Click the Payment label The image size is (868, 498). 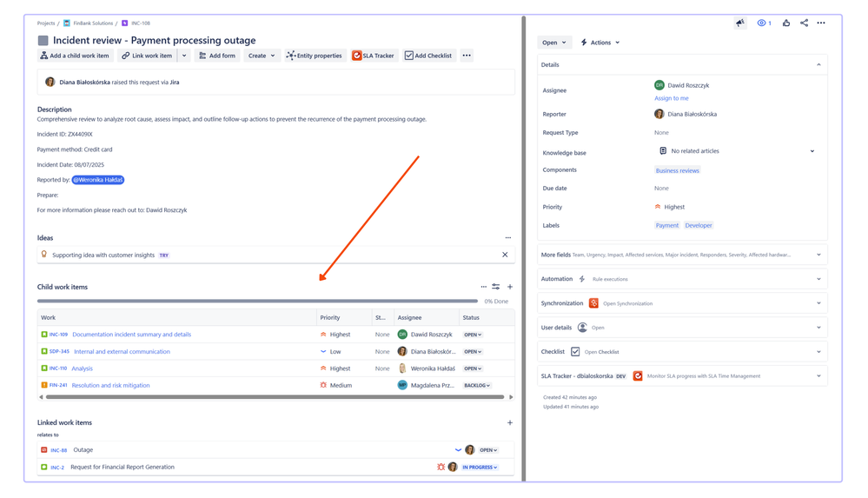(667, 225)
